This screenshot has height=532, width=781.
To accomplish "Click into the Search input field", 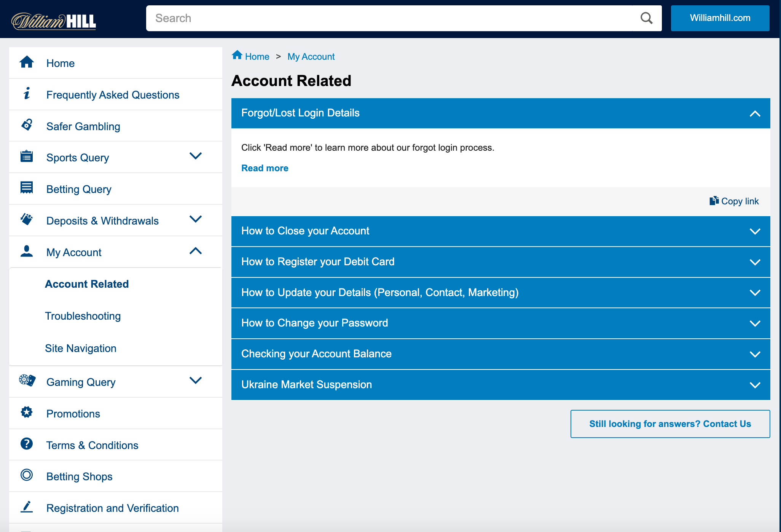I will pyautogui.click(x=388, y=18).
